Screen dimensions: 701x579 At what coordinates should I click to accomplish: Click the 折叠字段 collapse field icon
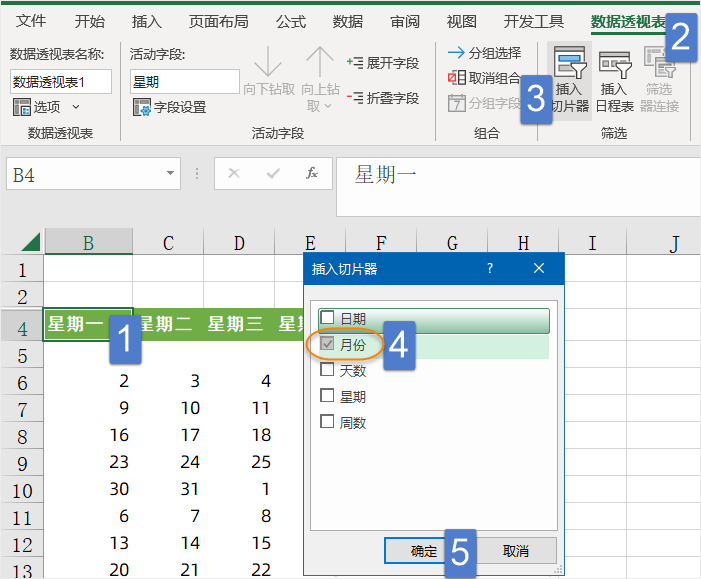click(x=355, y=98)
